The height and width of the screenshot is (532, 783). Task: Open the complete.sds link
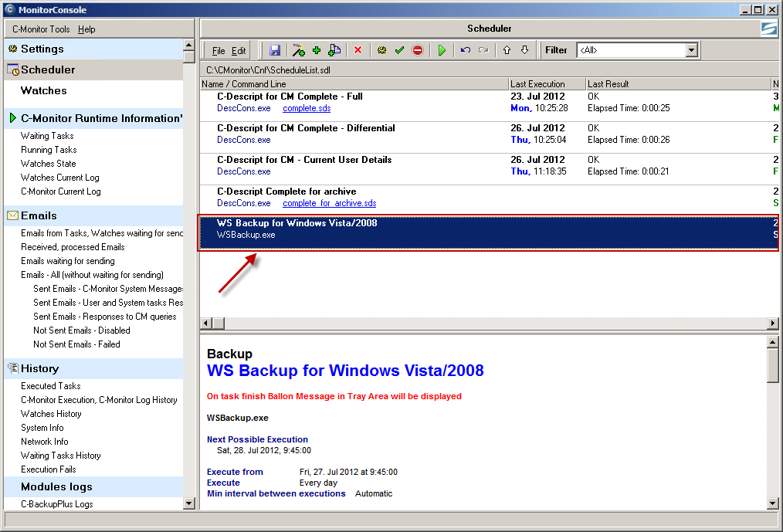coord(307,108)
